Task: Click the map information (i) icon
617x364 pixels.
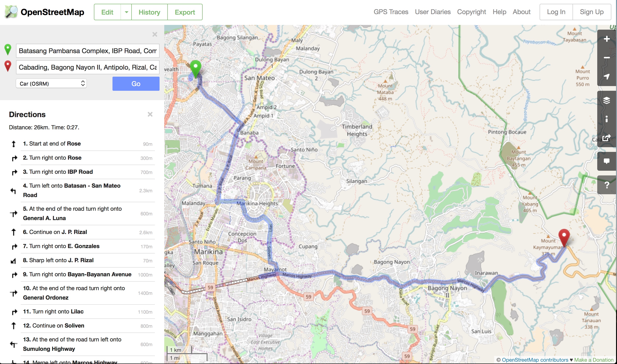Action: (x=607, y=119)
